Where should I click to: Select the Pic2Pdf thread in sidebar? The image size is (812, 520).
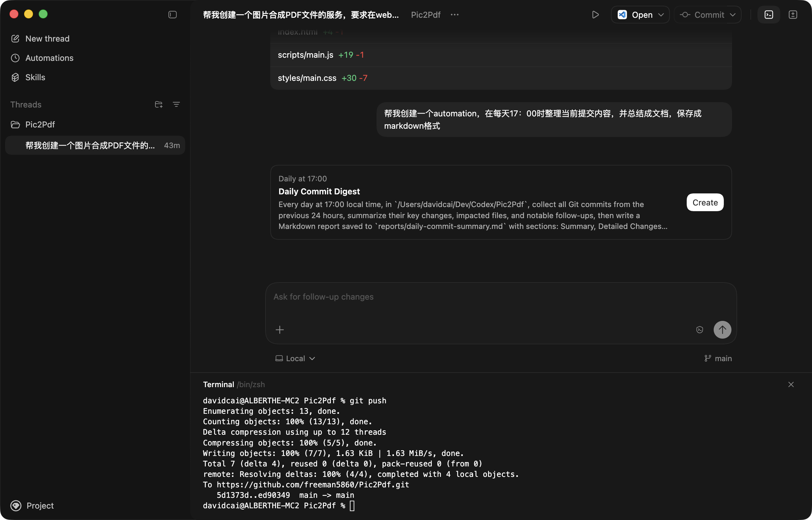(x=40, y=124)
